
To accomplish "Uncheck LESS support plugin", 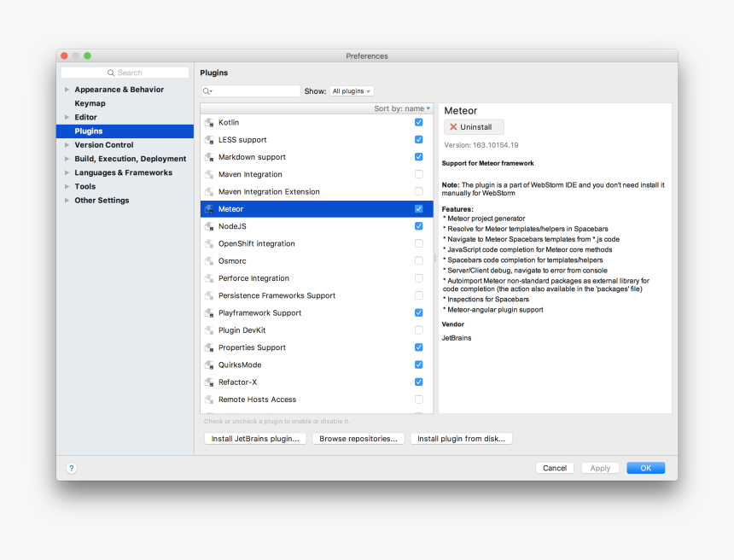I will [x=419, y=139].
